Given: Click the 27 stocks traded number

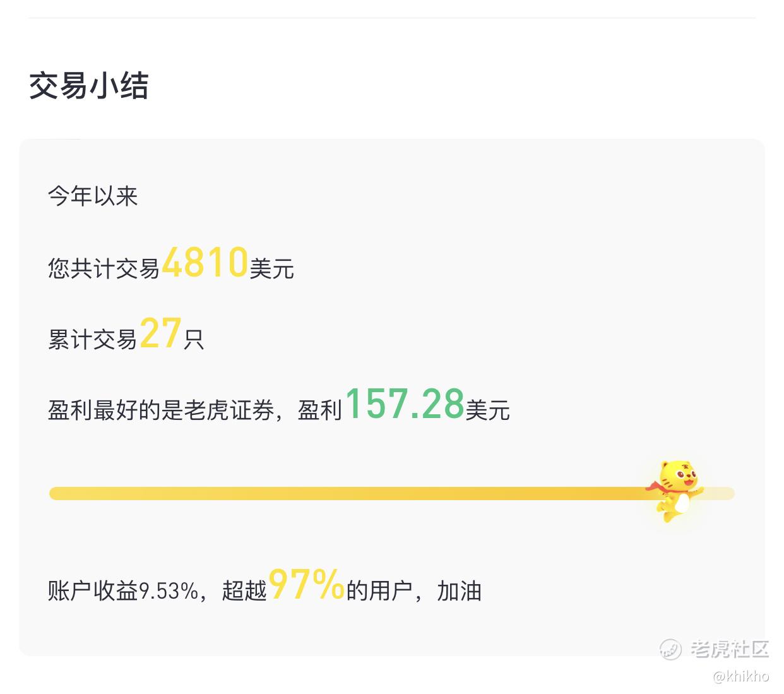Looking at the screenshot, I should (x=161, y=333).
